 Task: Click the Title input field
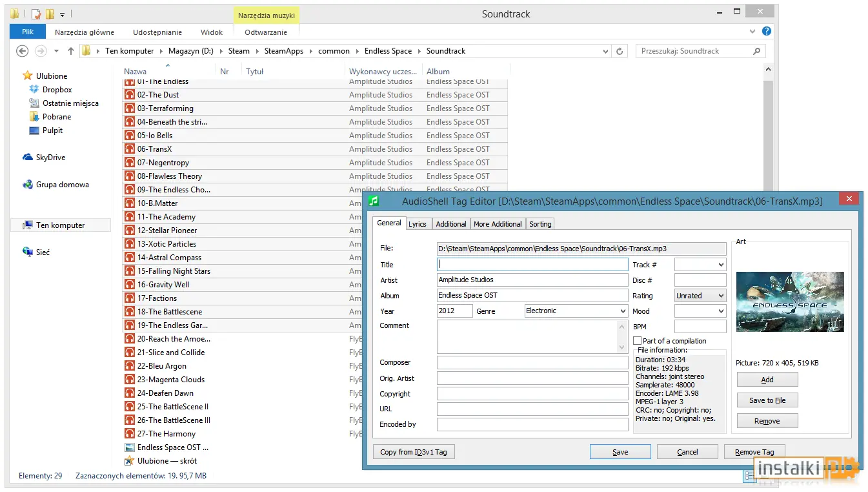pos(532,264)
